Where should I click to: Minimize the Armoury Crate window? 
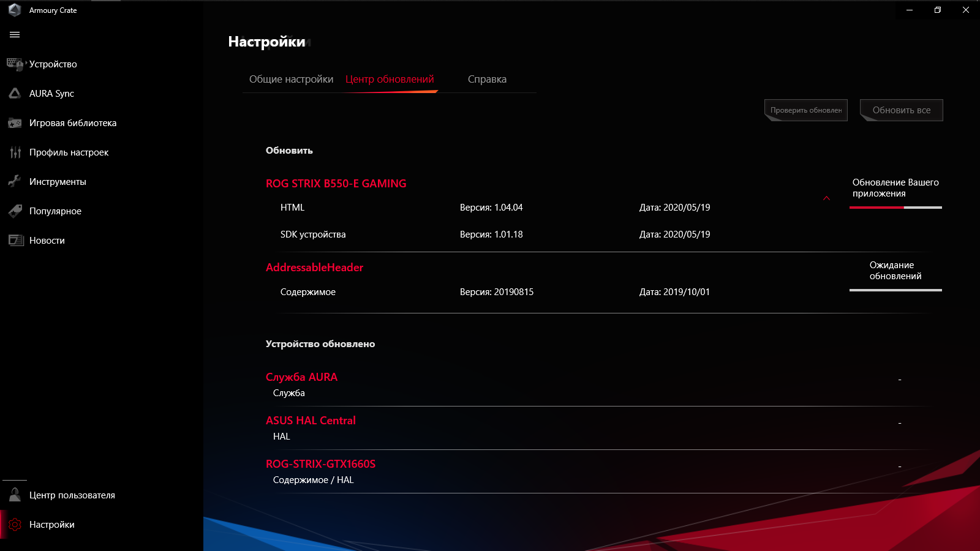pos(910,10)
